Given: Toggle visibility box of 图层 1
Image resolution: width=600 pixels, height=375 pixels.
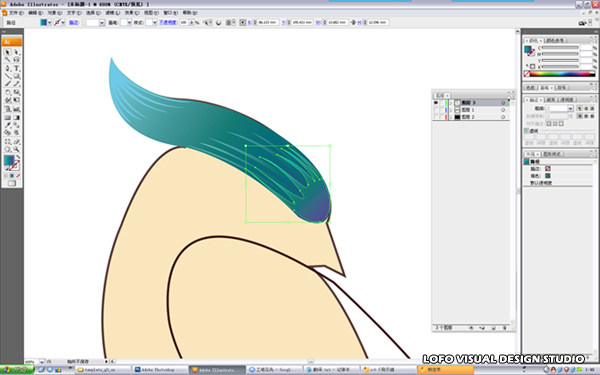Looking at the screenshot, I should (436, 110).
